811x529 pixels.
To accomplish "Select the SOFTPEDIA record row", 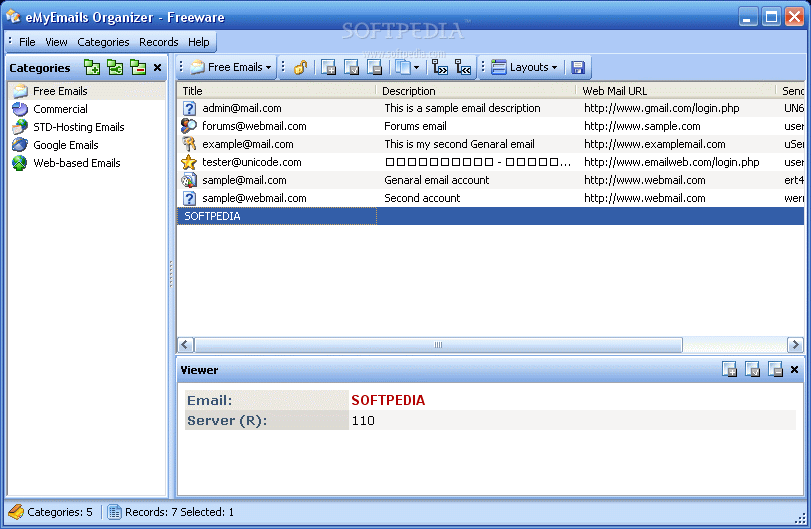I will coord(491,216).
